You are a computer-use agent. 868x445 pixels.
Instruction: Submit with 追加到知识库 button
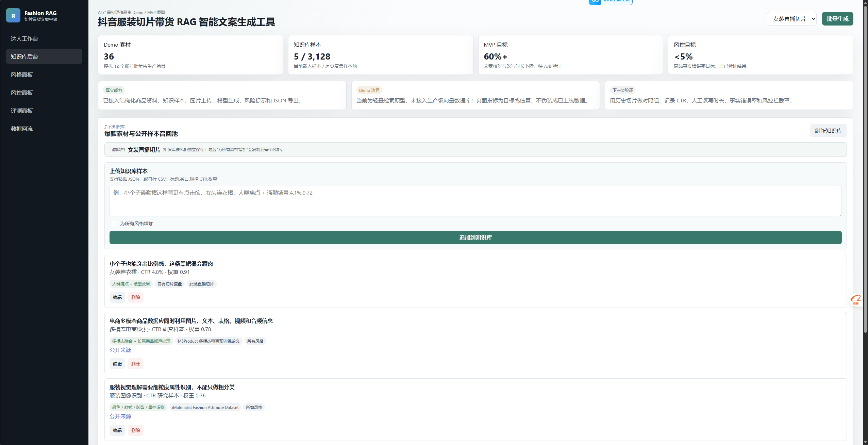tap(475, 237)
